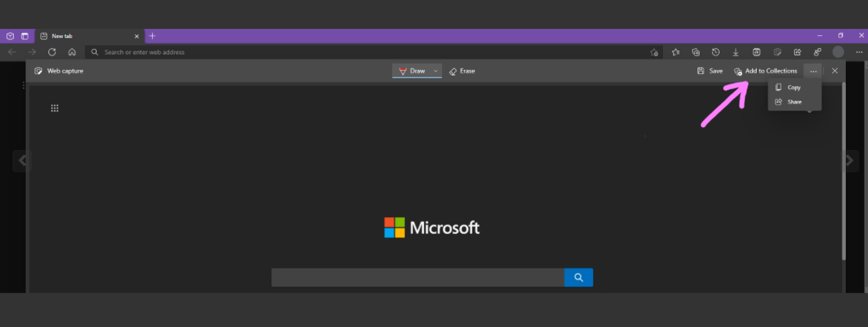Toggle the capture toolbar more options button
The width and height of the screenshot is (868, 327).
813,71
